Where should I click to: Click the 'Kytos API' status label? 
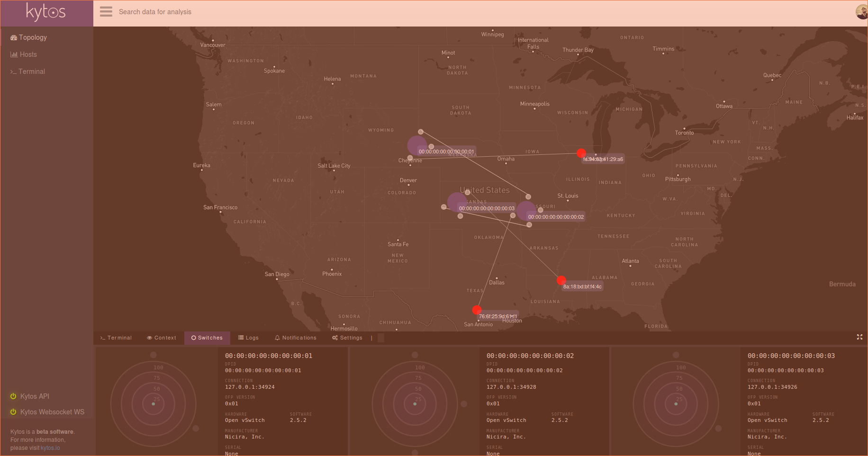tap(35, 396)
